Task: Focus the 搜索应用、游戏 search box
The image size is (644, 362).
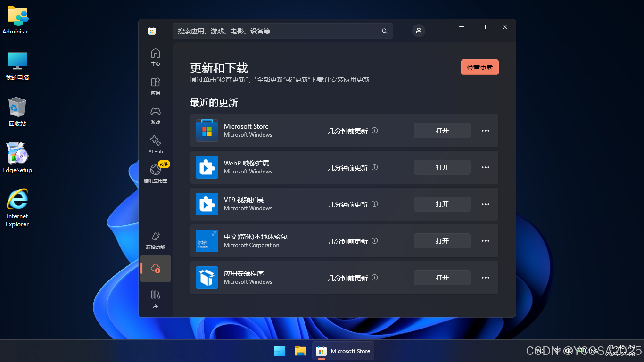Action: [x=283, y=31]
